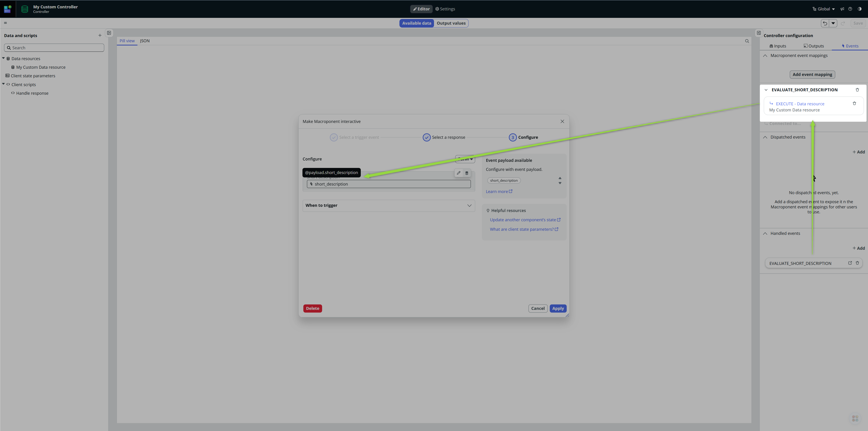The width and height of the screenshot is (868, 431).
Task: Switch to Output values view
Action: point(451,23)
